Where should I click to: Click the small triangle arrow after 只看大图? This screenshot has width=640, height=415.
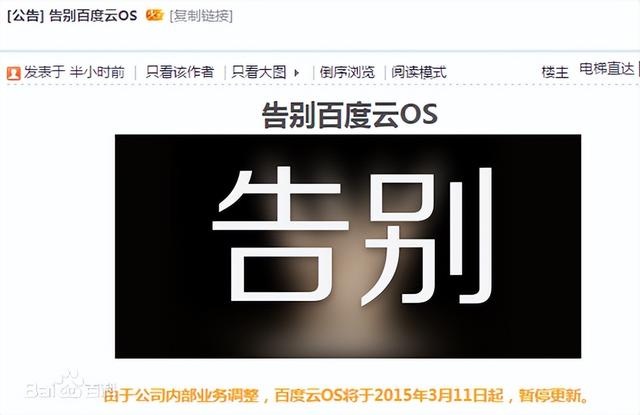pos(296,73)
